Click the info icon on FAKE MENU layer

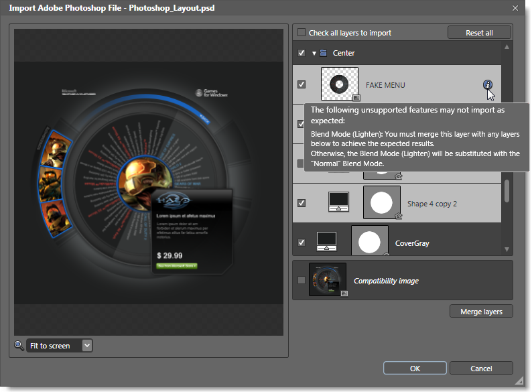488,84
